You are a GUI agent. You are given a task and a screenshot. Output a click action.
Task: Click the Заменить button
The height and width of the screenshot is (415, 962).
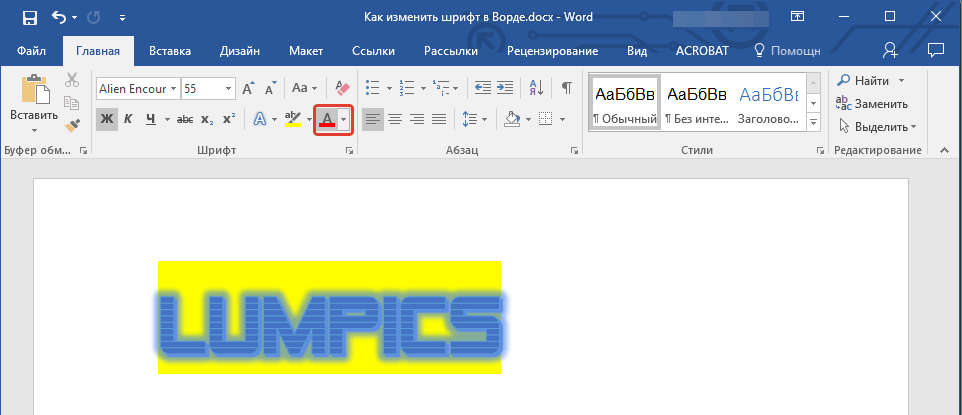tap(873, 103)
